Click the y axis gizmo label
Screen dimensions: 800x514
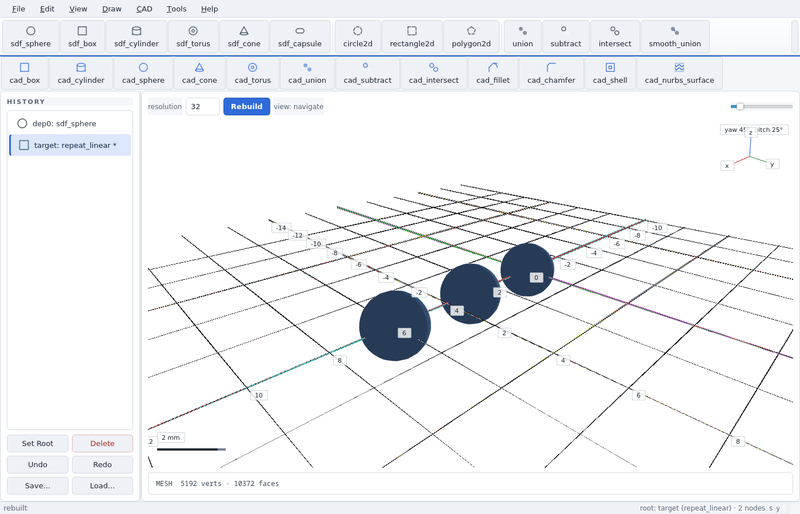click(x=772, y=164)
